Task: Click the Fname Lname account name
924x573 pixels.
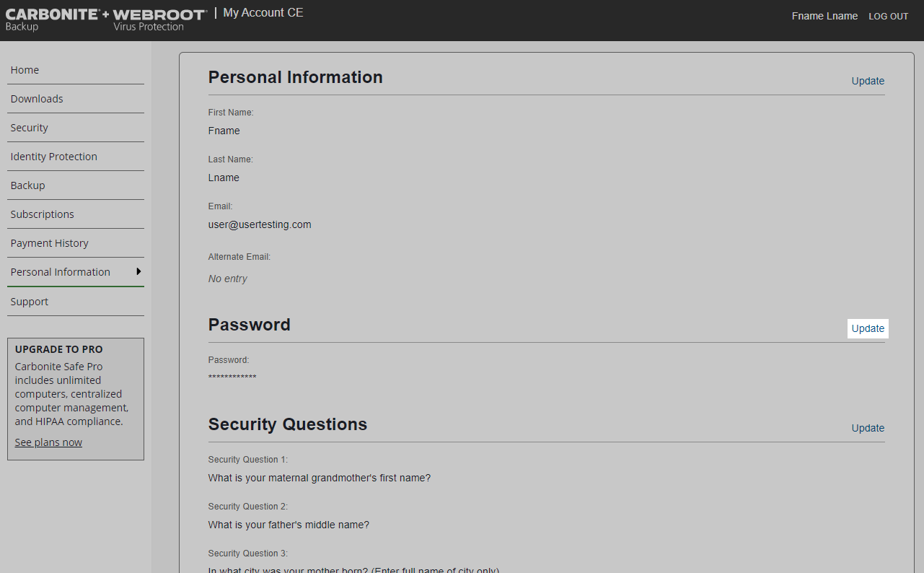Action: click(824, 16)
